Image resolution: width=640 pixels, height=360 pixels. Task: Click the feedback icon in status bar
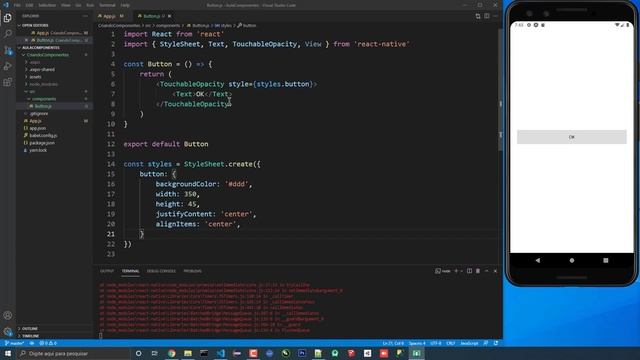(486, 343)
